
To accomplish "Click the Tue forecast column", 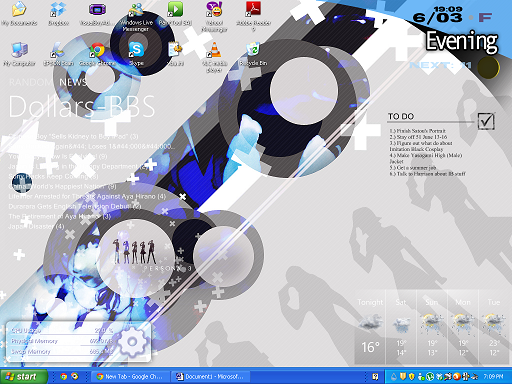I will [494, 327].
